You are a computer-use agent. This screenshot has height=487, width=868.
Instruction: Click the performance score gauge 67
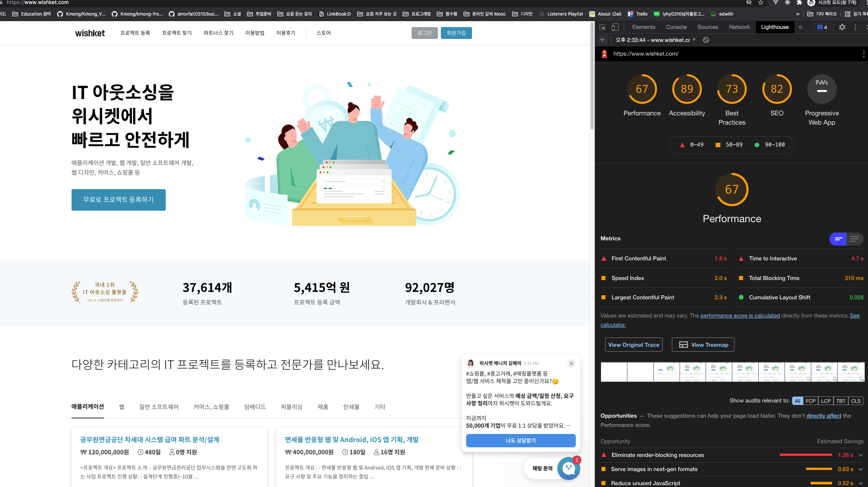642,89
